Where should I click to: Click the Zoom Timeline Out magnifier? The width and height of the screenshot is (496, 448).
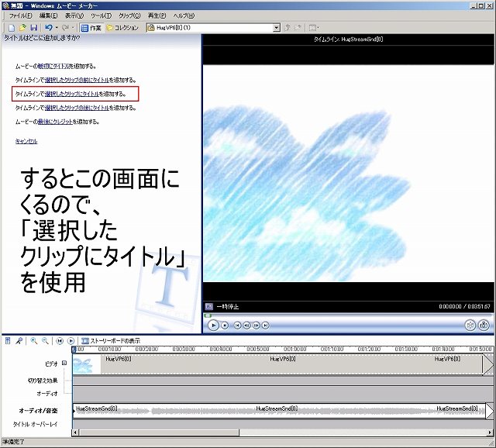[x=45, y=341]
